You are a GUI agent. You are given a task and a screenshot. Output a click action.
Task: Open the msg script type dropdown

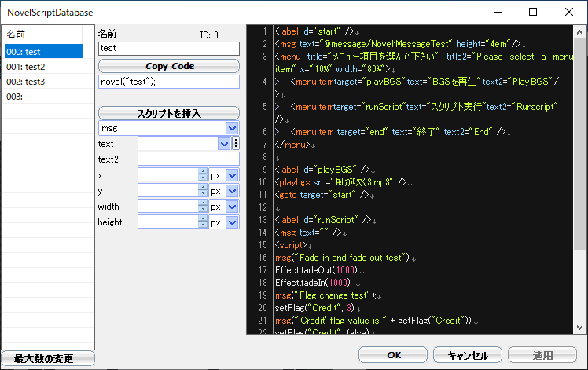tap(232, 128)
